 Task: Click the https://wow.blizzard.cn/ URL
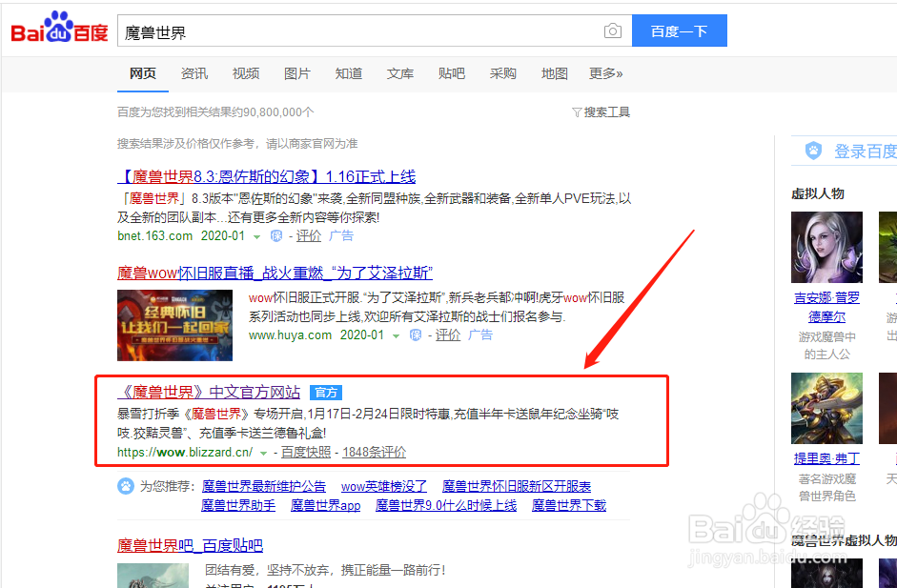pos(185,453)
